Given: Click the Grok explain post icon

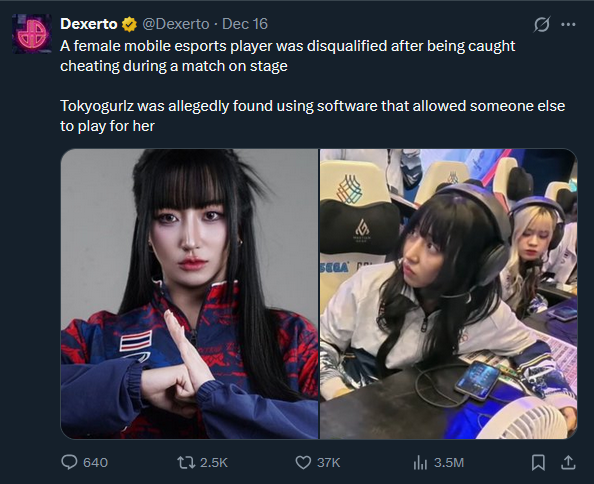Looking at the screenshot, I should coord(541,25).
